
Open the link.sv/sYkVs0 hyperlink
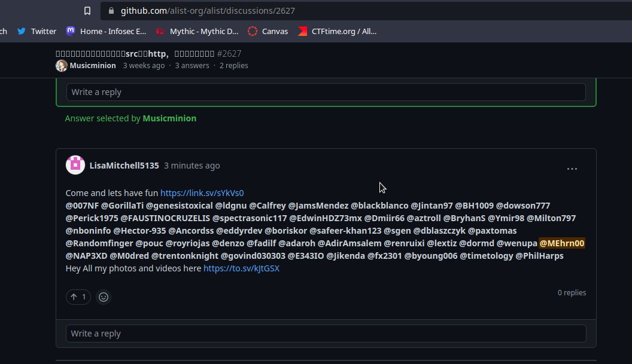tap(202, 192)
